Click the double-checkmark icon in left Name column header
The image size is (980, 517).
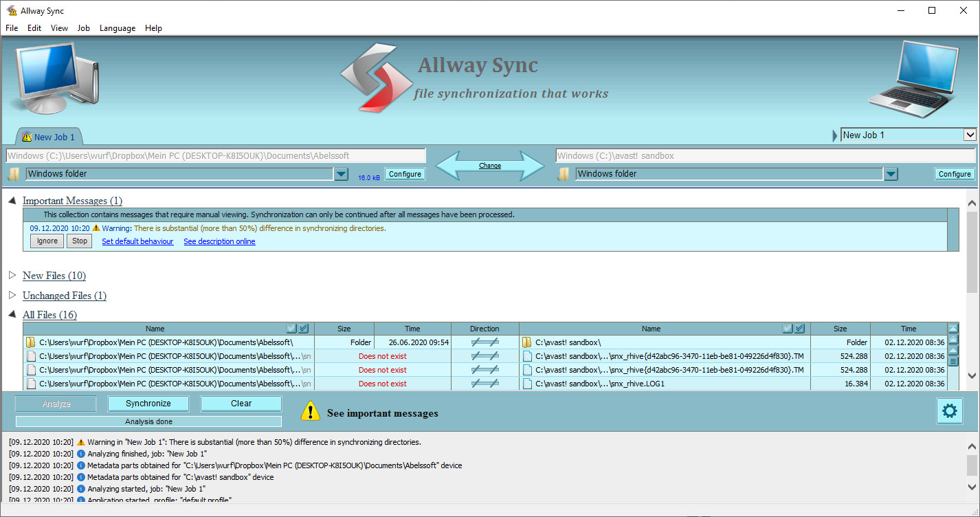coord(302,328)
